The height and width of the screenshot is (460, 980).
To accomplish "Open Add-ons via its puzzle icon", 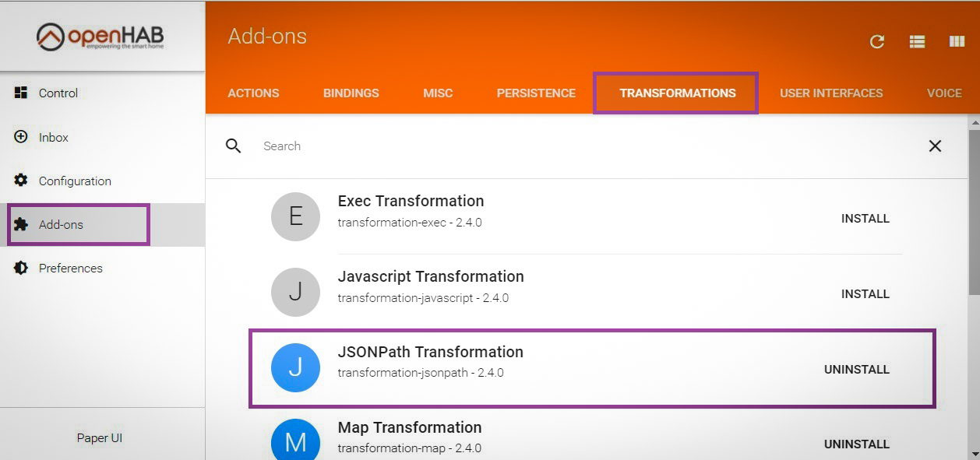I will coord(21,224).
